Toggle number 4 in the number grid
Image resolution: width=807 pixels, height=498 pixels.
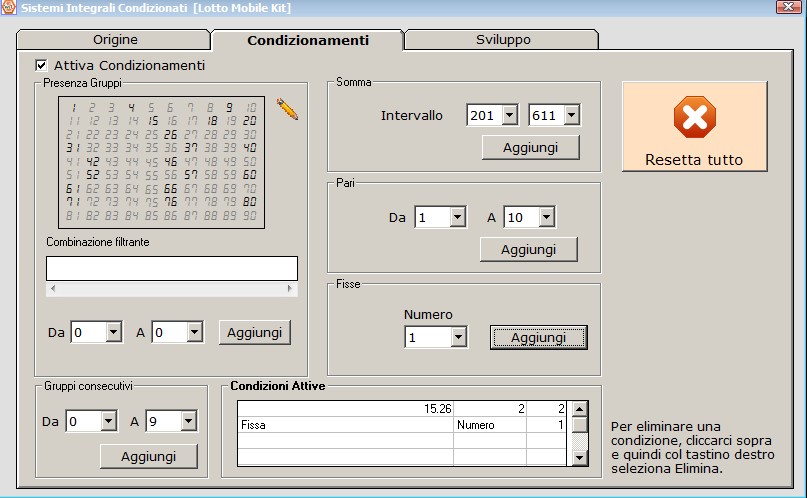tap(131, 108)
